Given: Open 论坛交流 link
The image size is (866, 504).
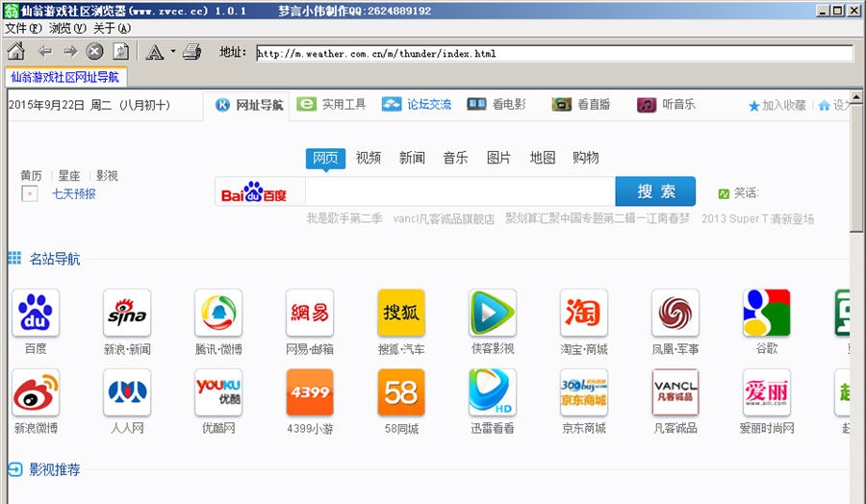Looking at the screenshot, I should pos(417,104).
